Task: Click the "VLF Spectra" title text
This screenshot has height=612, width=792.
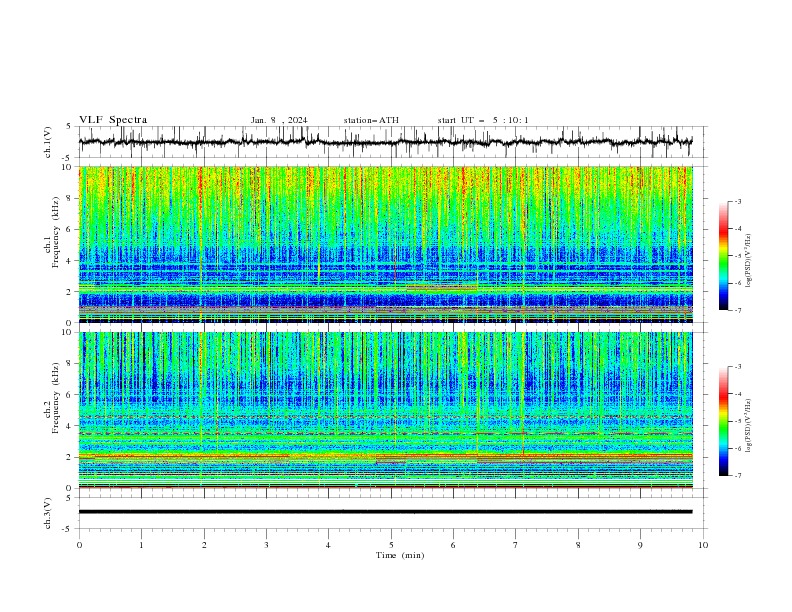Action: click(113, 120)
